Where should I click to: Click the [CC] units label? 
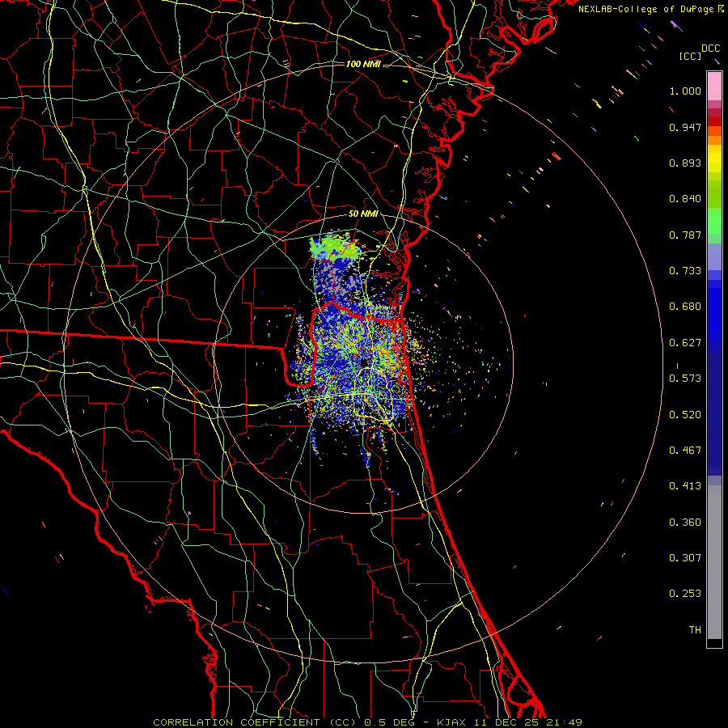pos(690,56)
